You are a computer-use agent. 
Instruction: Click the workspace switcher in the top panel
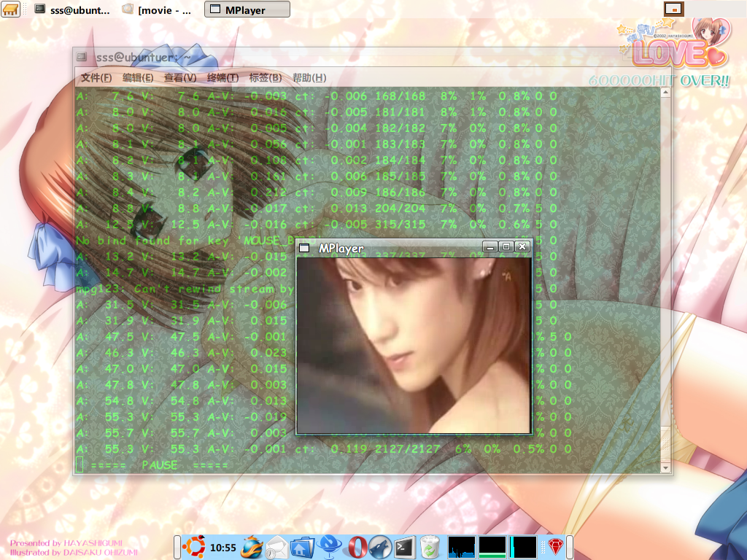pyautogui.click(x=673, y=9)
